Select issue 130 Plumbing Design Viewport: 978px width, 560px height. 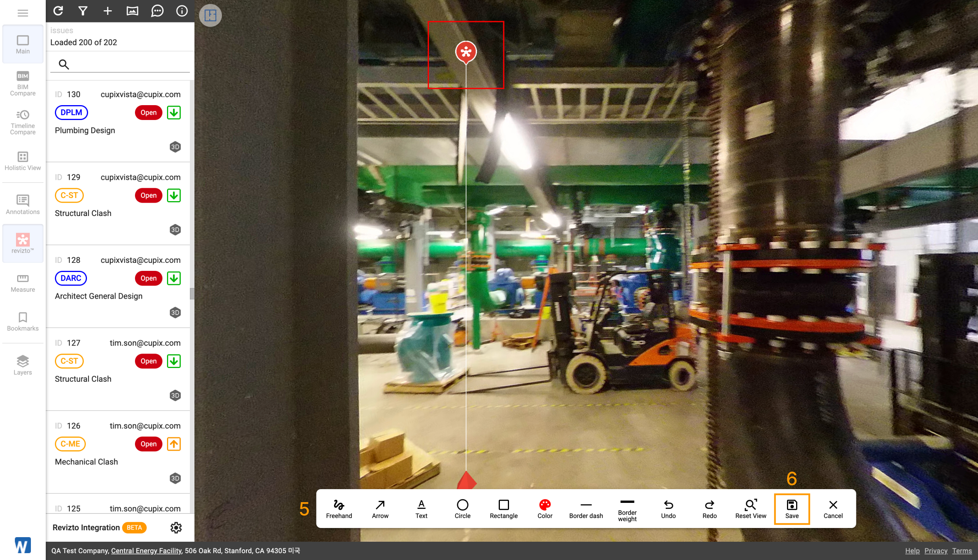[118, 121]
